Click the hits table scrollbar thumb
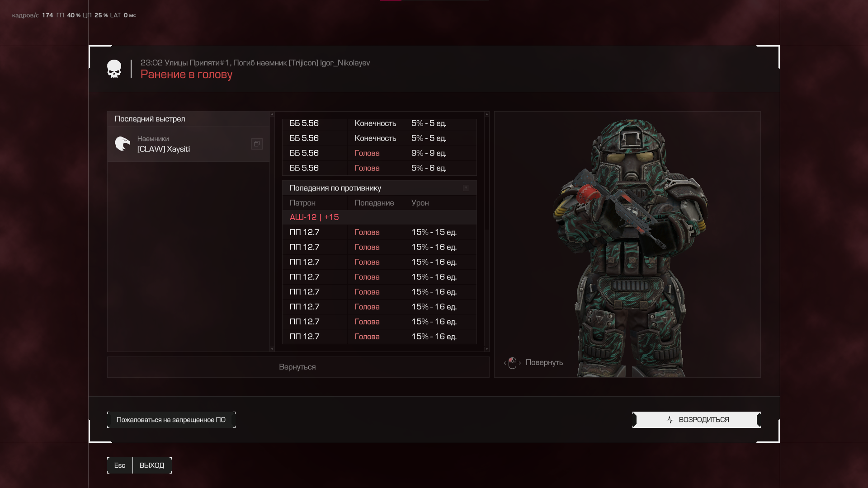Viewport: 868px width, 488px height. coord(486,174)
